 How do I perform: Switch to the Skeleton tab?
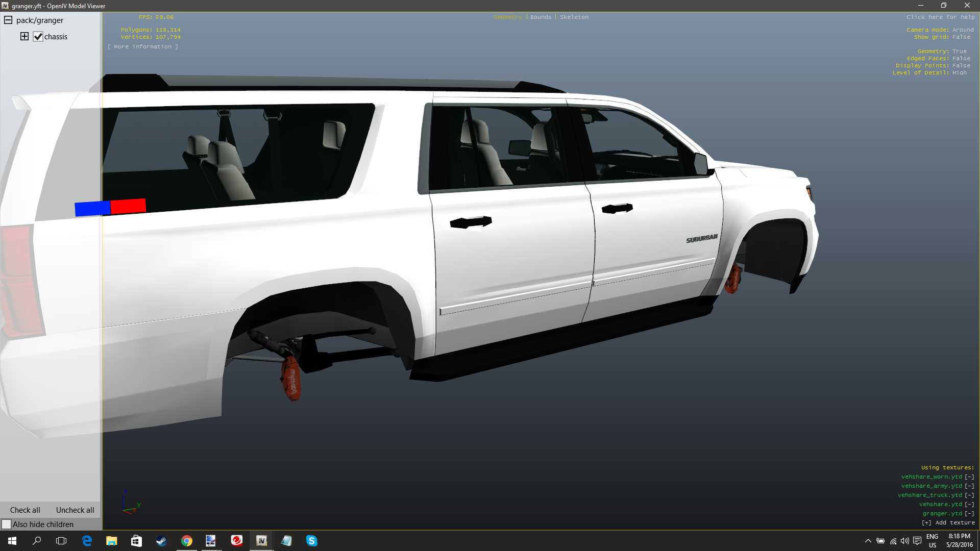pyautogui.click(x=574, y=17)
